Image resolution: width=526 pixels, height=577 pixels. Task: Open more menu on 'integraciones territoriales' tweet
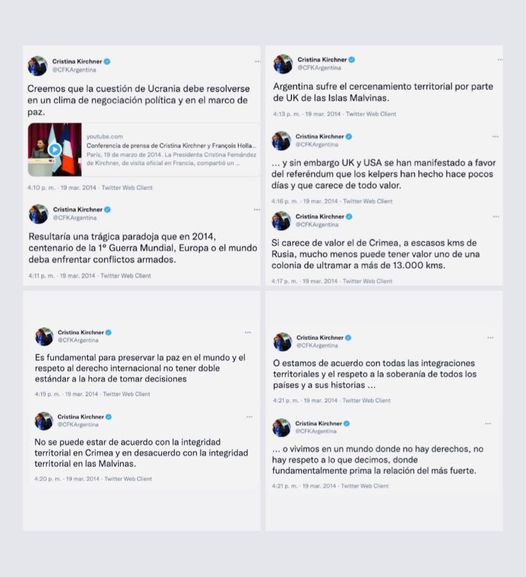click(x=490, y=338)
